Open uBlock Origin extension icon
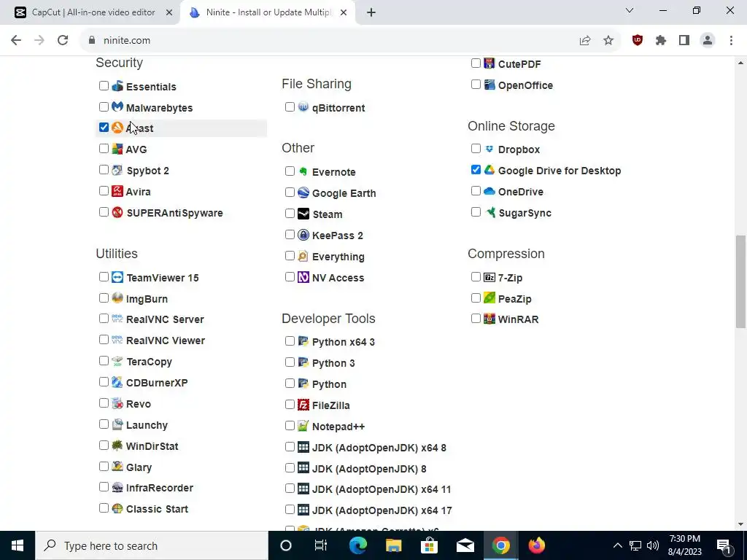The height and width of the screenshot is (560, 747). 638,40
